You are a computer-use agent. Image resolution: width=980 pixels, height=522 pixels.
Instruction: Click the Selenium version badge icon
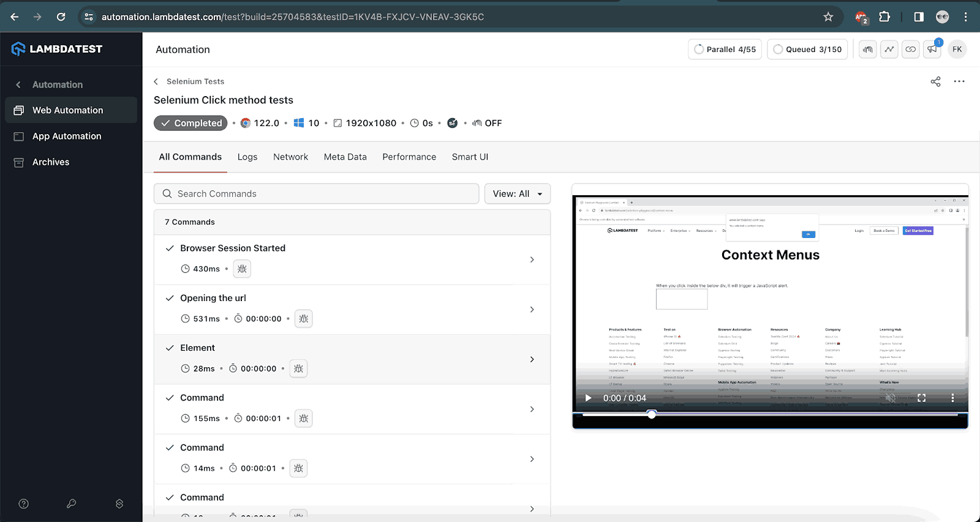point(453,123)
